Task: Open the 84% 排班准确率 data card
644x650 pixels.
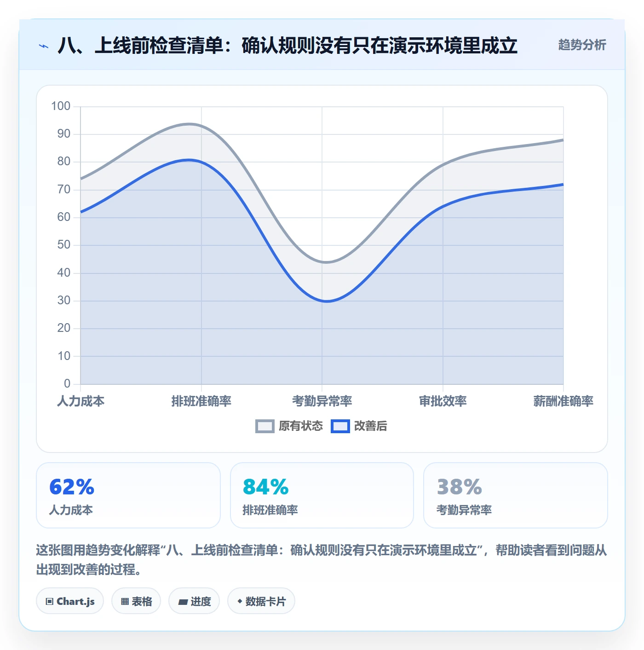Action: [x=322, y=495]
